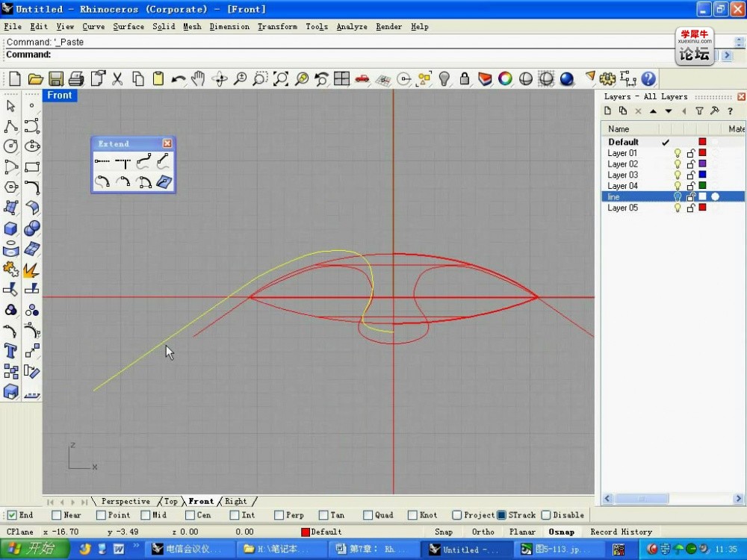Viewport: 747px width, 560px height.
Task: Toggle Ortho mode in the status bar
Action: point(483,532)
